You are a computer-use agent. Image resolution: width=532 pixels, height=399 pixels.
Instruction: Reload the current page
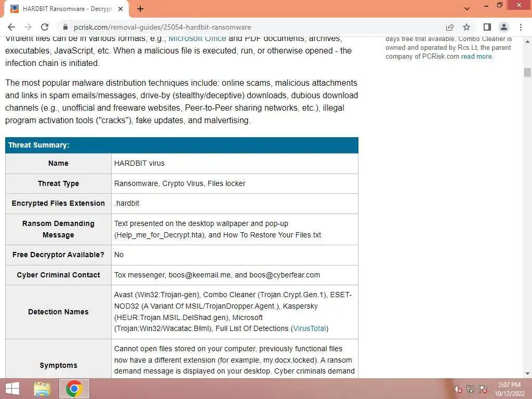pos(45,27)
